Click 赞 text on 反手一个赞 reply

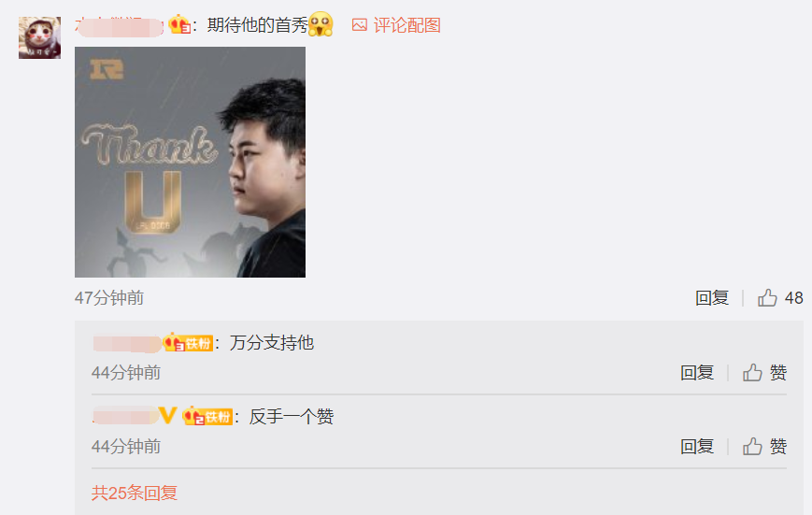tap(777, 446)
